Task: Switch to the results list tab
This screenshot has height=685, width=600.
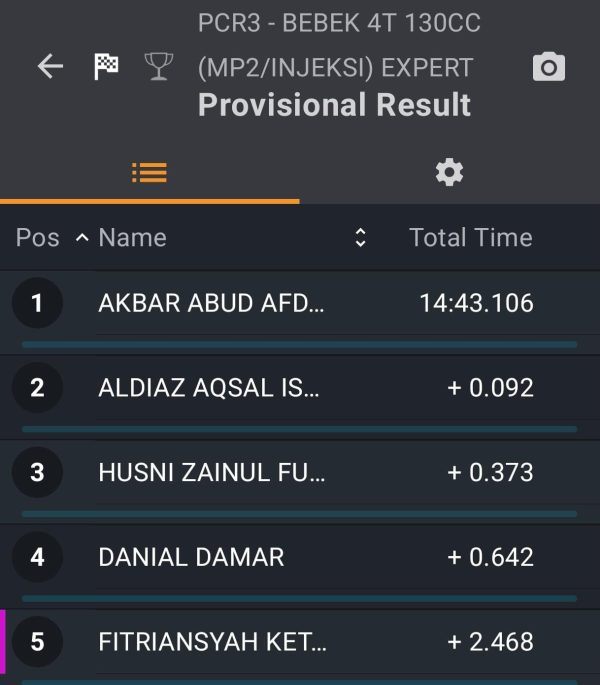Action: click(x=149, y=173)
